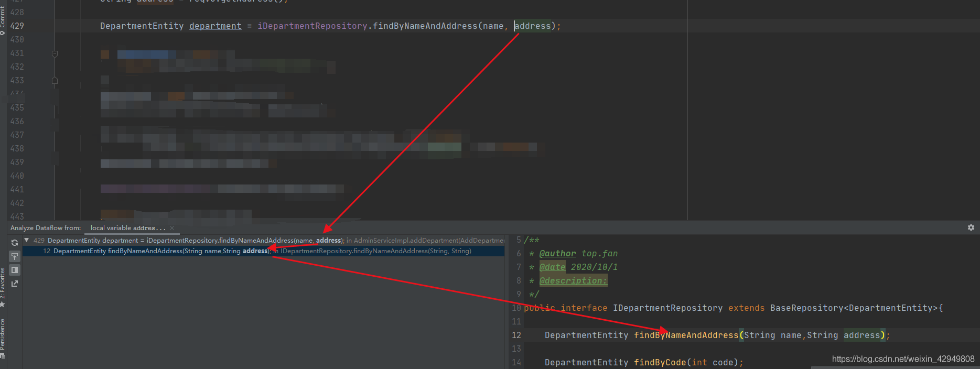Click '@date' tag in preview pane
This screenshot has width=980, height=369.
(552, 267)
